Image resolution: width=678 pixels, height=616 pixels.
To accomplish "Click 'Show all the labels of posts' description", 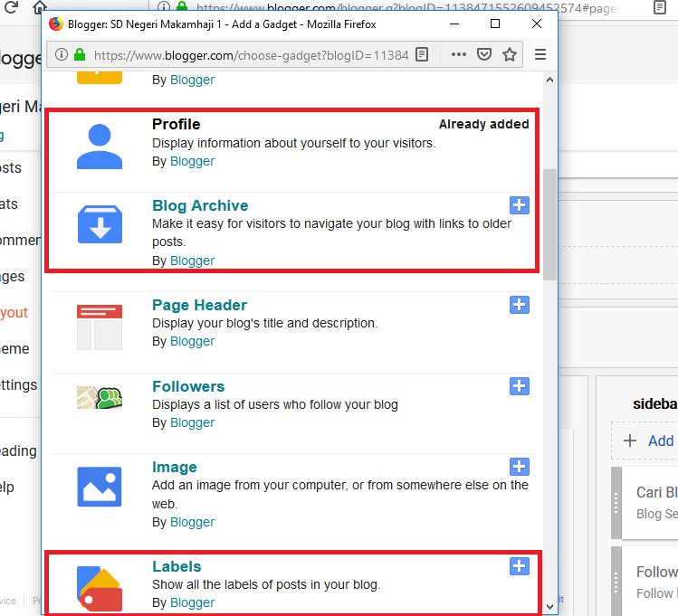I will [266, 584].
